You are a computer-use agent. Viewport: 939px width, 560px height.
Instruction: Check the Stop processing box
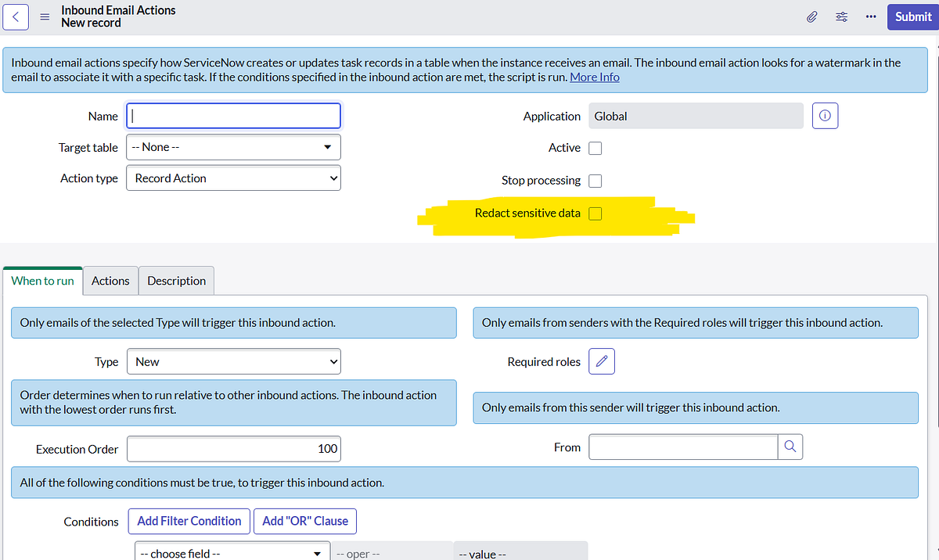595,181
